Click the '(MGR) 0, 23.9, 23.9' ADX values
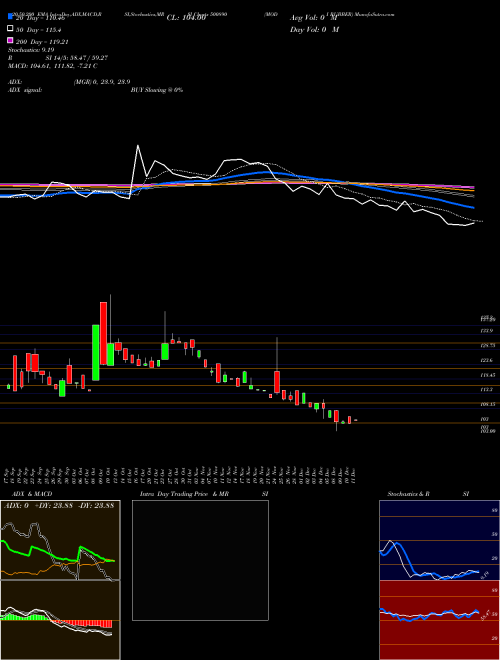 (x=102, y=82)
